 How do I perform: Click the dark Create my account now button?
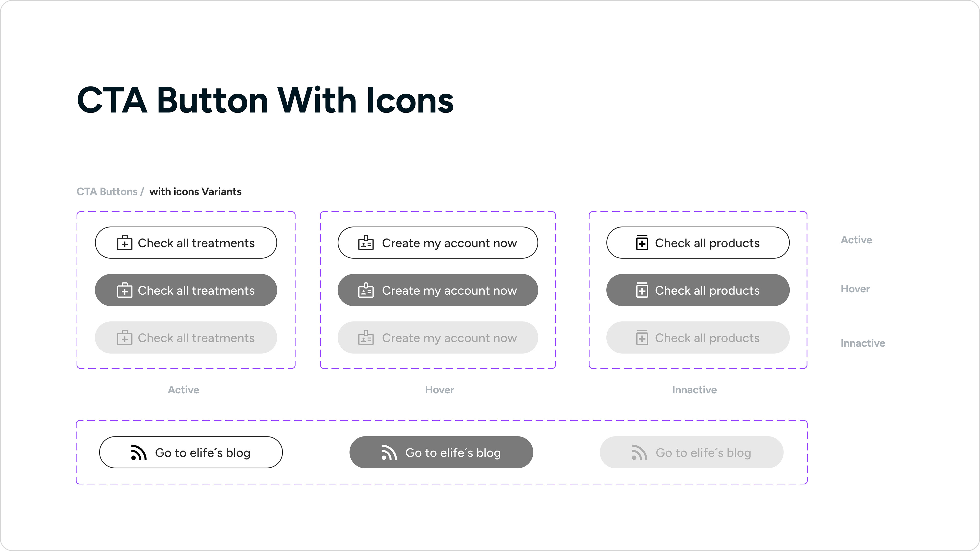tap(437, 290)
